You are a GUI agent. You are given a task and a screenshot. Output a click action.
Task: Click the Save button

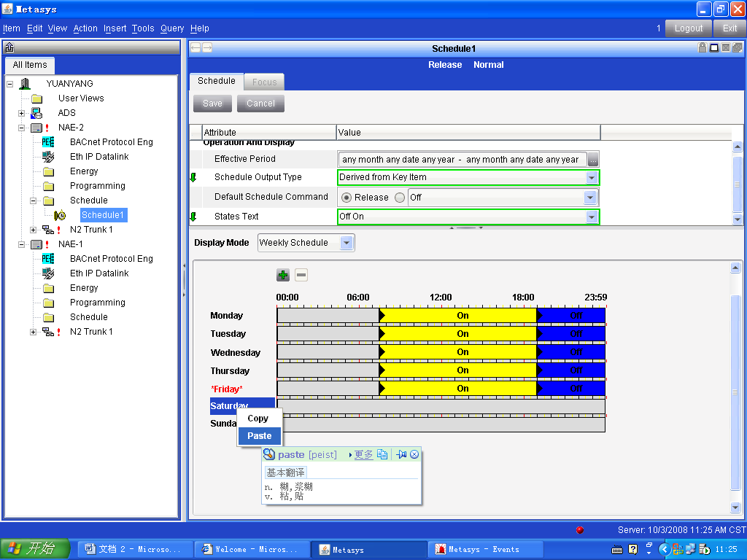pos(212,104)
